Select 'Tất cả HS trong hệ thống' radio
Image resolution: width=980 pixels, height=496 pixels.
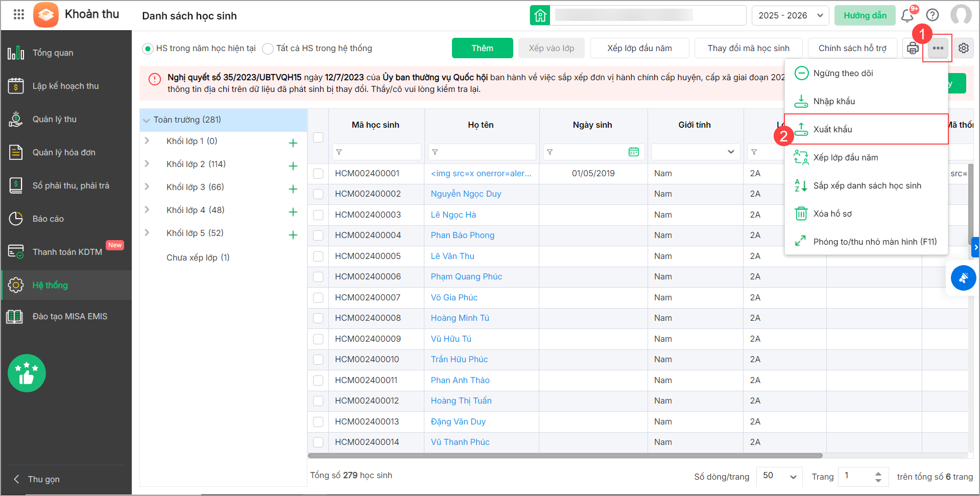268,49
